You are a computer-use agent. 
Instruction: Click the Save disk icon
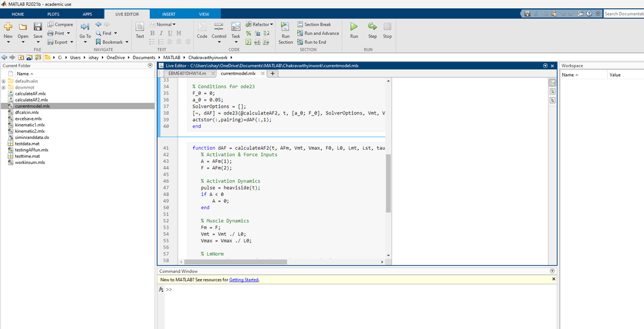click(38, 27)
